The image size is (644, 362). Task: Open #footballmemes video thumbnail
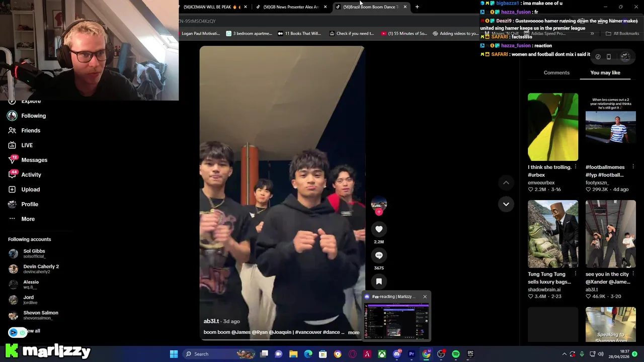[x=611, y=127]
